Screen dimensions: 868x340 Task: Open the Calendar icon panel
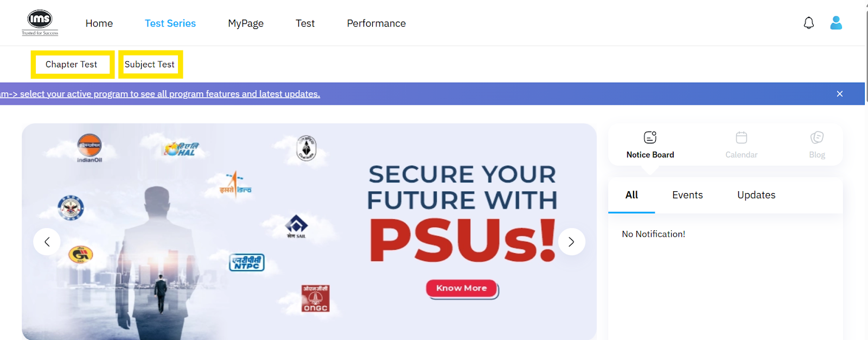tap(741, 137)
